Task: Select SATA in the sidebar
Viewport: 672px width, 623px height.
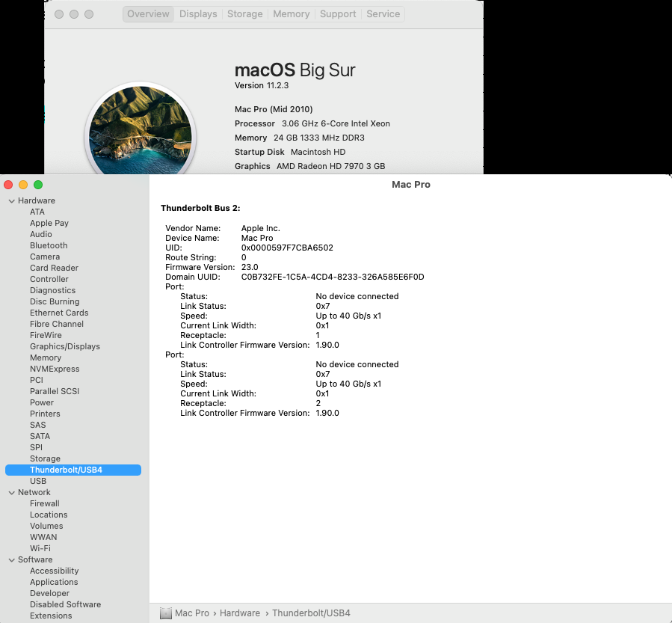Action: pos(40,436)
